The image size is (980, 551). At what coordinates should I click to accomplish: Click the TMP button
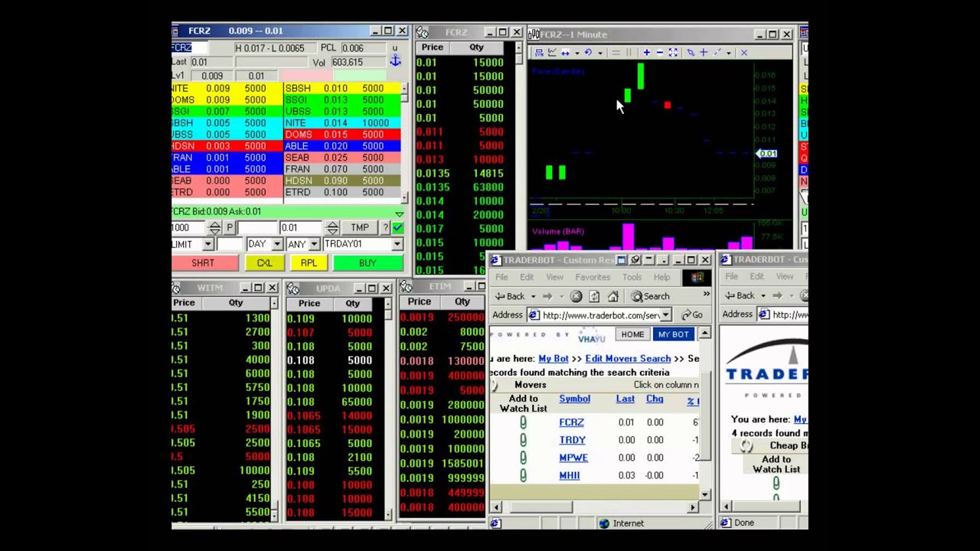[360, 228]
